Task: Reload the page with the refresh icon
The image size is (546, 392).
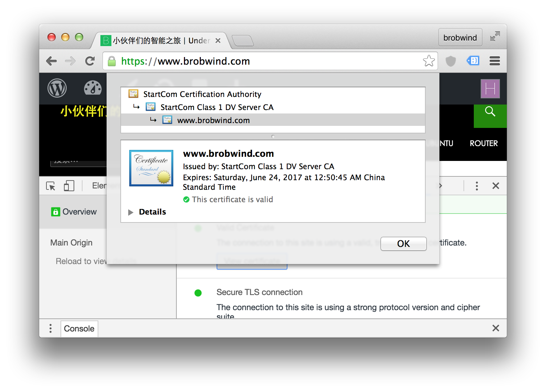Action: point(90,61)
